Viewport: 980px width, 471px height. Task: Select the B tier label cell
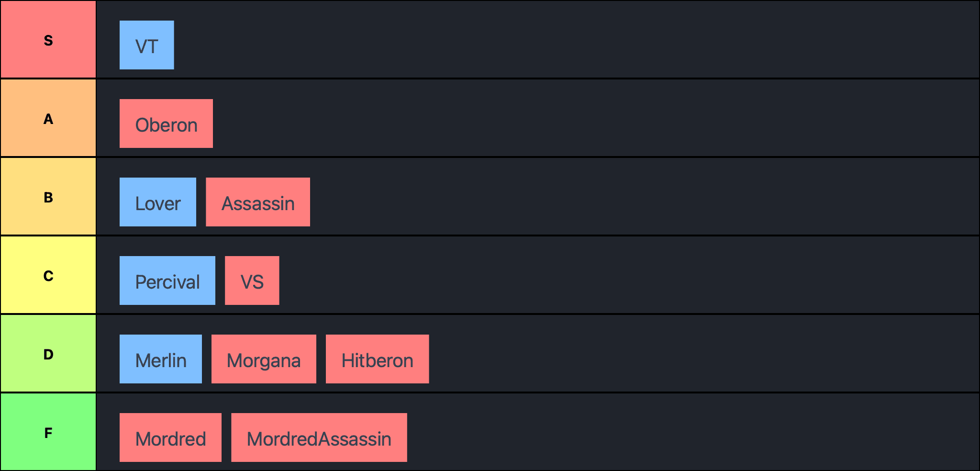click(x=48, y=197)
